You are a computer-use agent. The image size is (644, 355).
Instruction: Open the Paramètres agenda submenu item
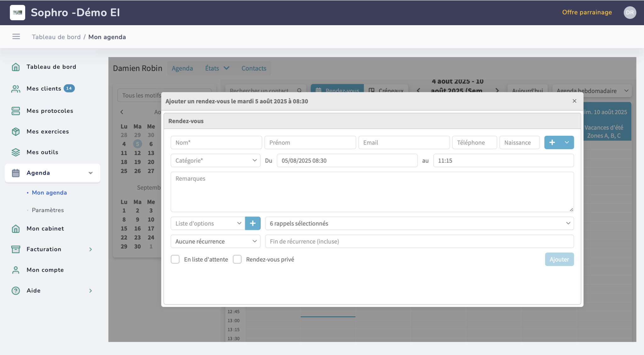coord(48,210)
